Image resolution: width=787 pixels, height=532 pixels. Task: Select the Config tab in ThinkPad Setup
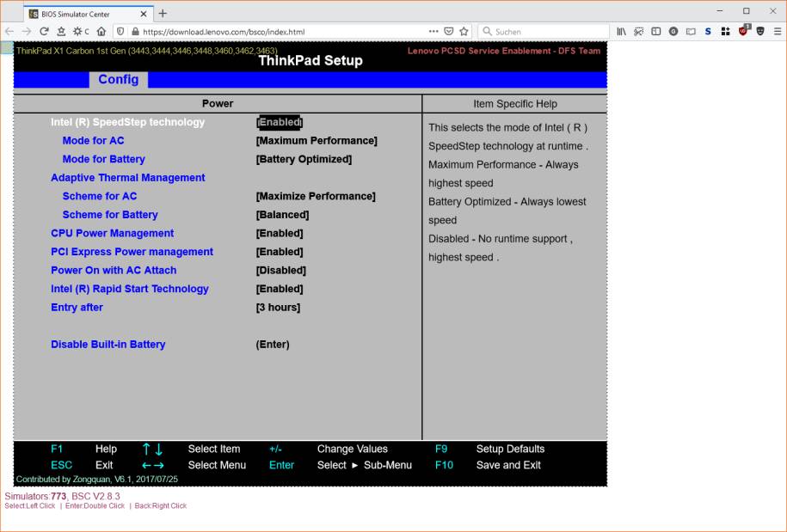coord(118,79)
